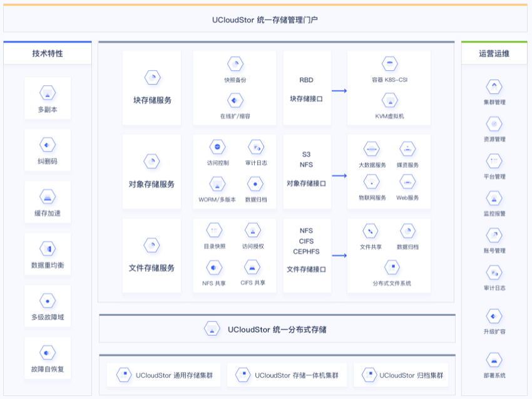
Task: Click the CIFS 共享 icon
Action: coord(252,267)
